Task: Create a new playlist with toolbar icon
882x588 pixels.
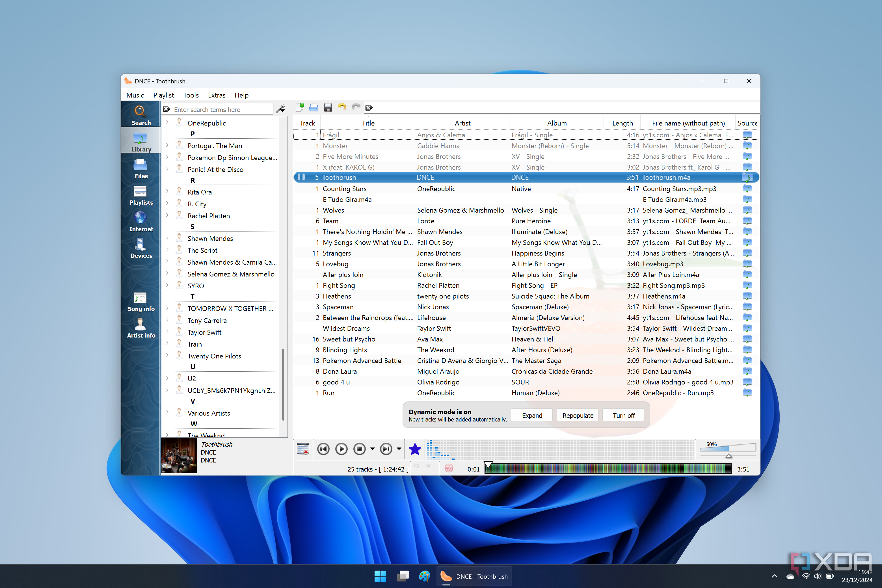Action: [x=300, y=108]
